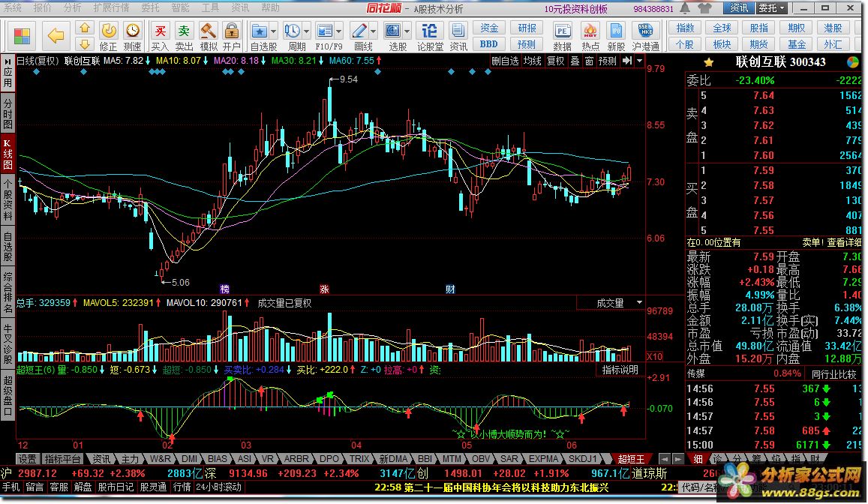Open the 报价 menu
Screen dimensions: 868x504
42,7
